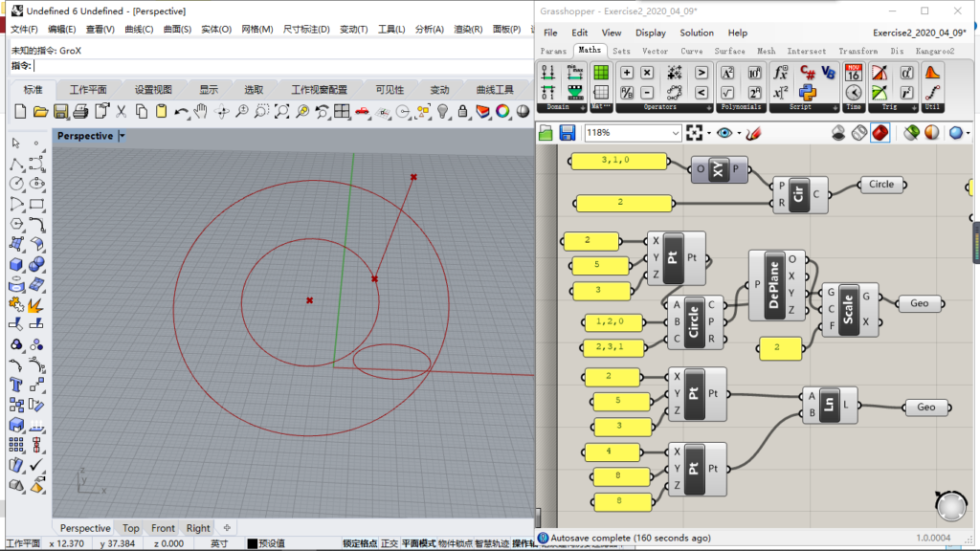Open dropdown arrow next to zoom extents icon
Viewport: 980px width, 551px height.
point(709,133)
